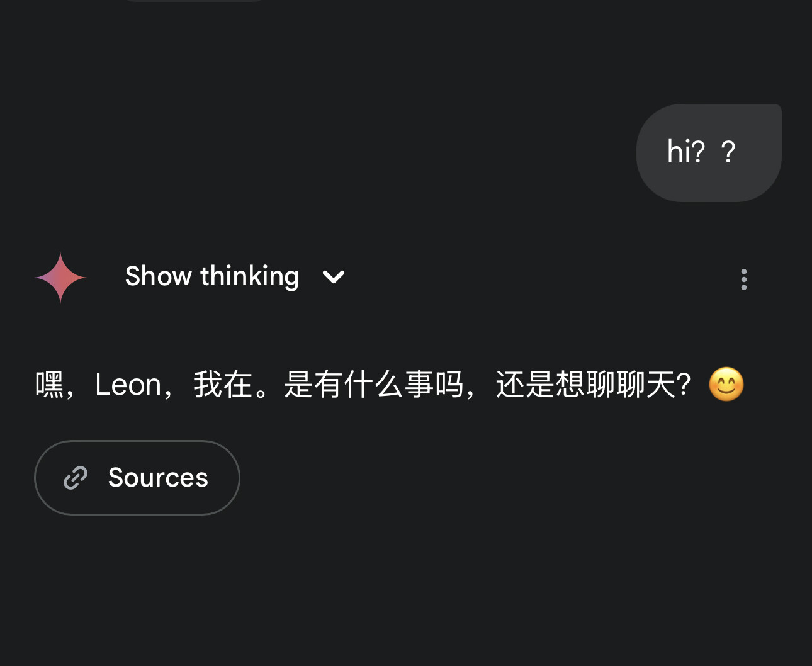The image size is (812, 666).
Task: Click the phrase "是有什么事吗" in reply
Action: tap(374, 385)
